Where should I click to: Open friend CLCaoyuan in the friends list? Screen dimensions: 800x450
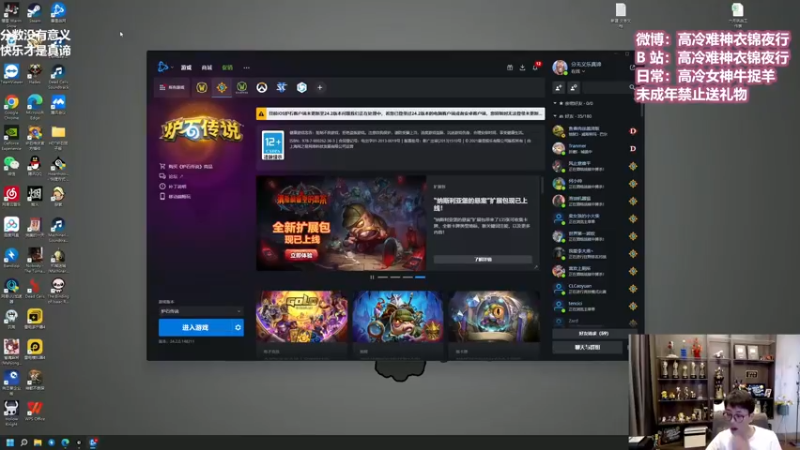[594, 289]
